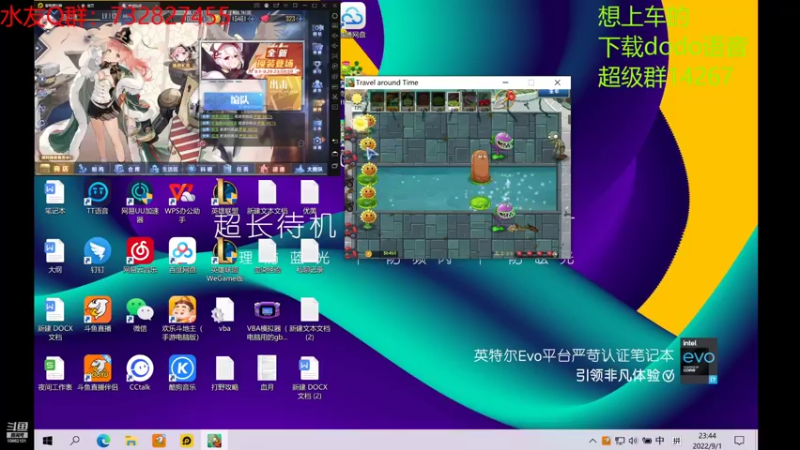
Task: Open the Windows Start menu
Action: (x=47, y=440)
